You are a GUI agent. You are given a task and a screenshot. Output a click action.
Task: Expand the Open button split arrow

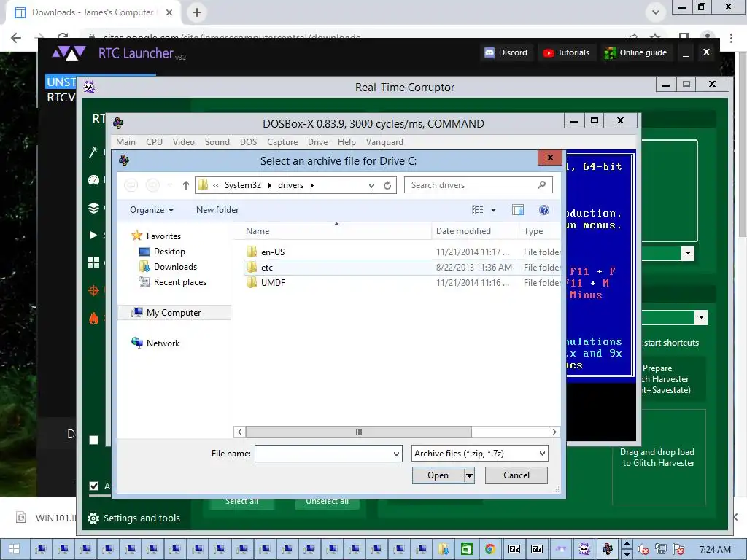(x=470, y=475)
